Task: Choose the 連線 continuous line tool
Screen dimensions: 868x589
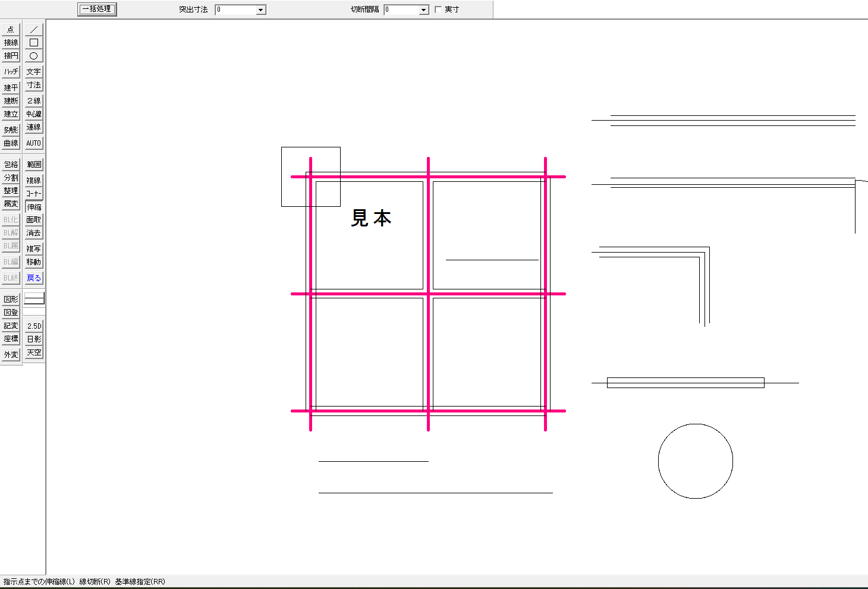Action: tap(34, 127)
